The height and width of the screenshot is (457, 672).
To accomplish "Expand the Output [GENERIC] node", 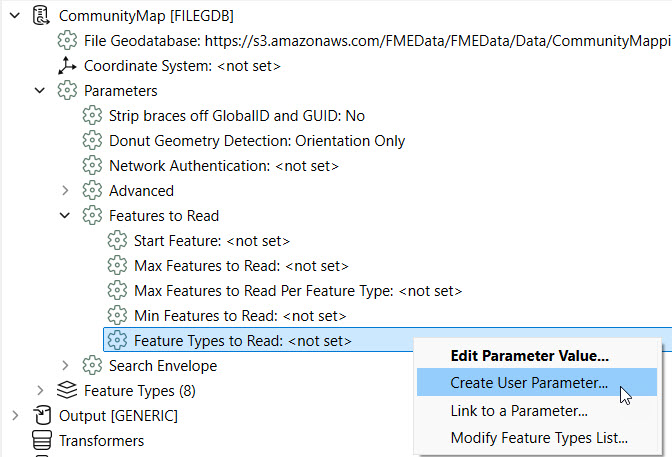I will (x=16, y=415).
